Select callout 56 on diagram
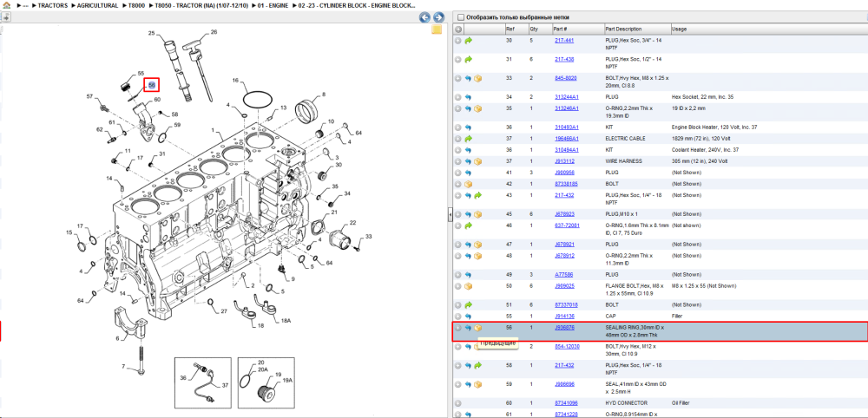 152,85
